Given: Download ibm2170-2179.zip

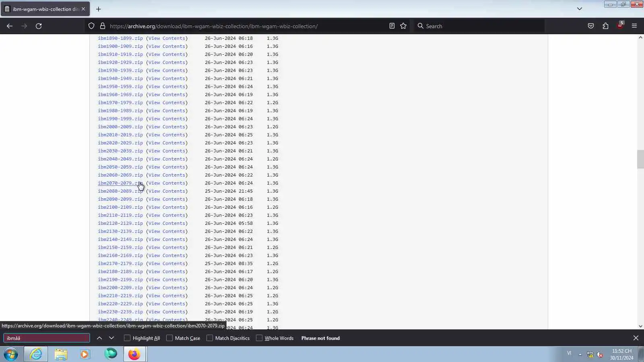Looking at the screenshot, I should tap(120, 263).
